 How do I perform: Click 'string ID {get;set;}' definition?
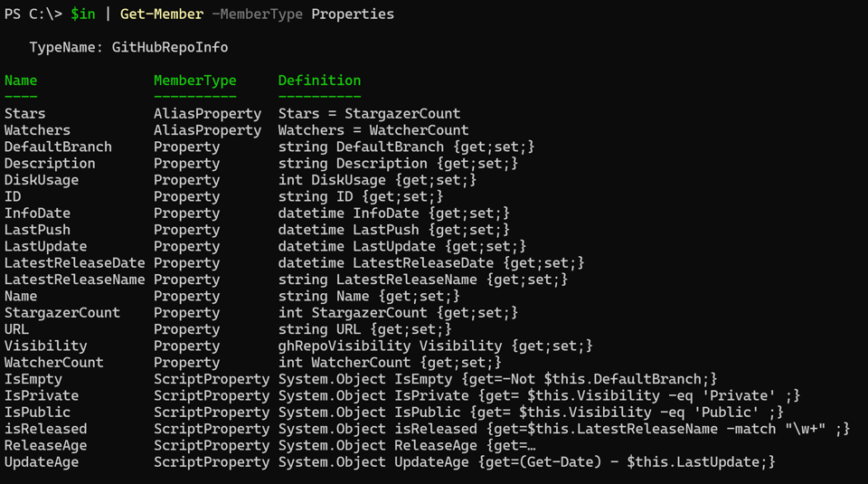(x=361, y=197)
